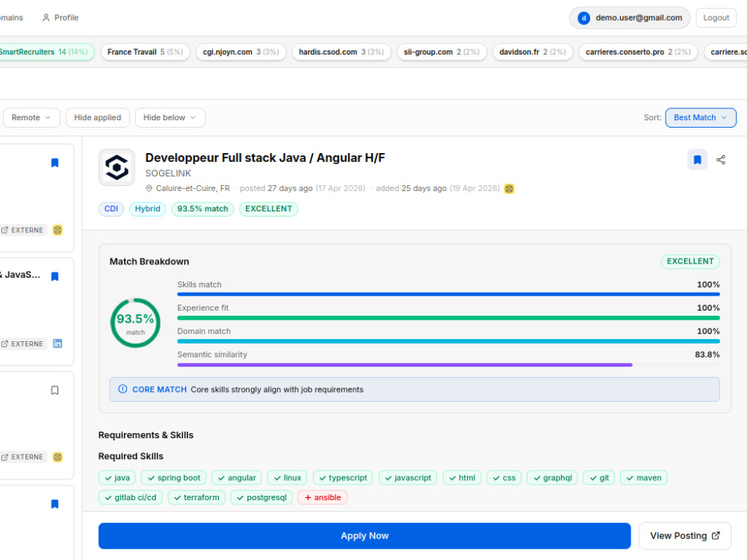Image resolution: width=747 pixels, height=560 pixels.
Task: Click external-link icon on View Posting
Action: point(716,535)
